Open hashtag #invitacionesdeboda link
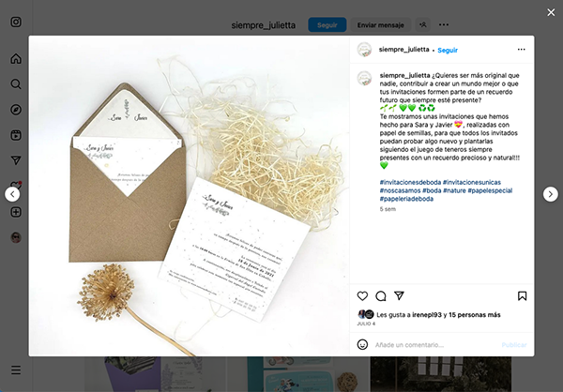The height and width of the screenshot is (392, 563). [x=410, y=182]
